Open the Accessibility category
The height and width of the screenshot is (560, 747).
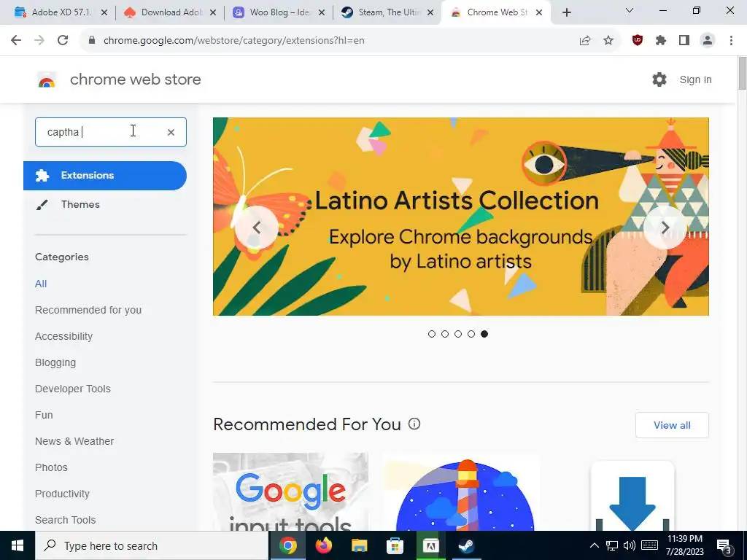pyautogui.click(x=64, y=336)
